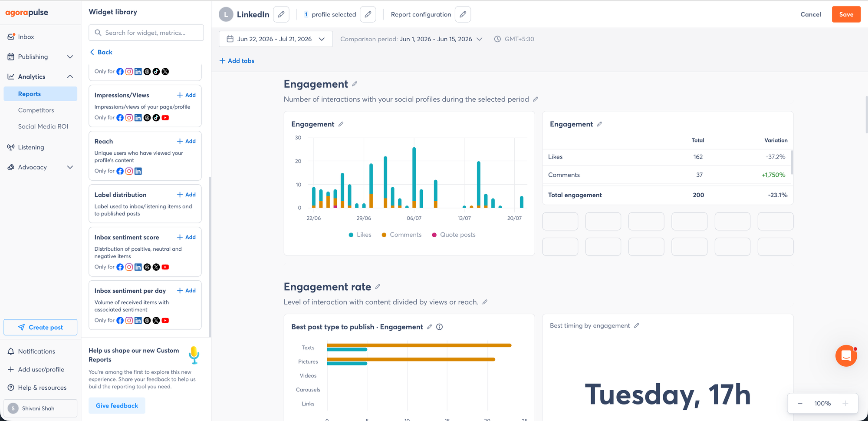The width and height of the screenshot is (868, 421).
Task: Edit the Engagement rate title pencil
Action: (378, 287)
